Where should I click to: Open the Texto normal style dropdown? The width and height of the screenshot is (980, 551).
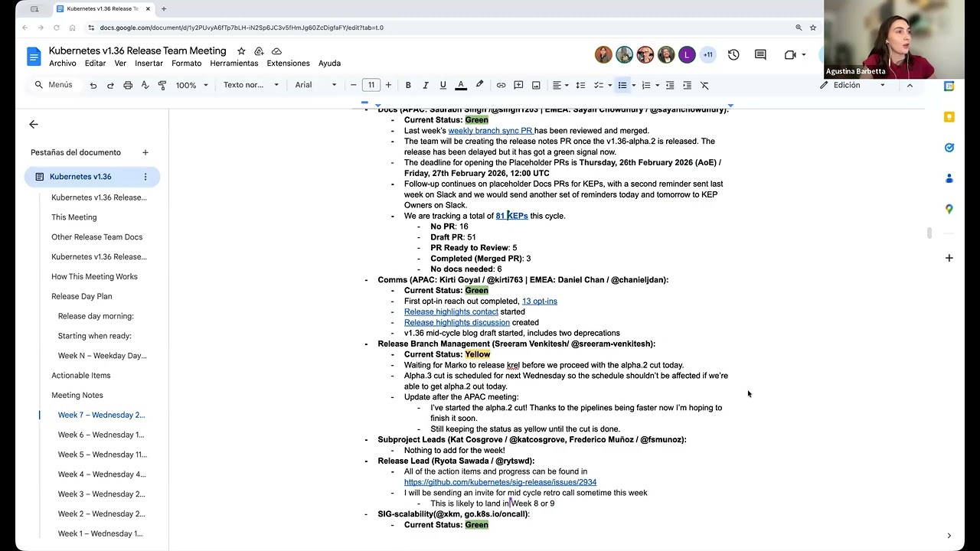(251, 85)
